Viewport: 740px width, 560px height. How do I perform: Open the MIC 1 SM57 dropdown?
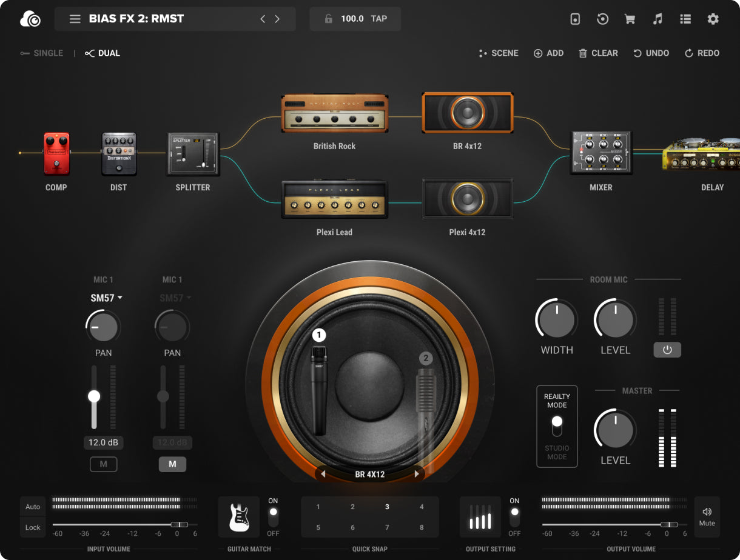(107, 298)
